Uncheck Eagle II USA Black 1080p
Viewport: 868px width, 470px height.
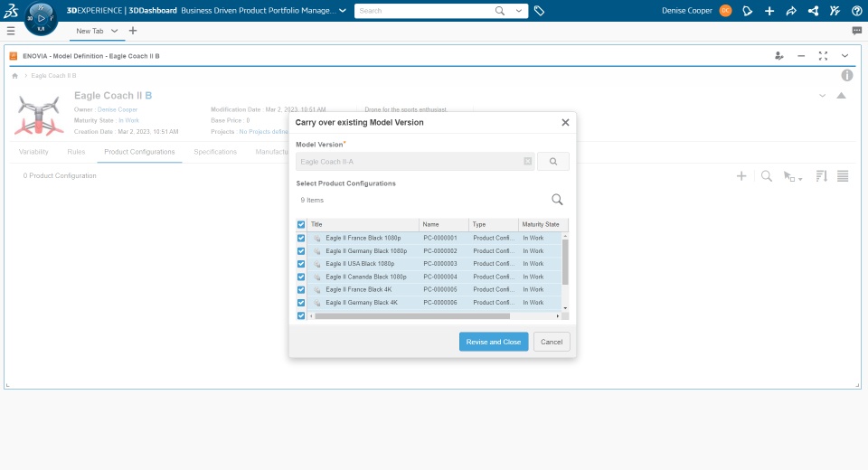click(301, 264)
